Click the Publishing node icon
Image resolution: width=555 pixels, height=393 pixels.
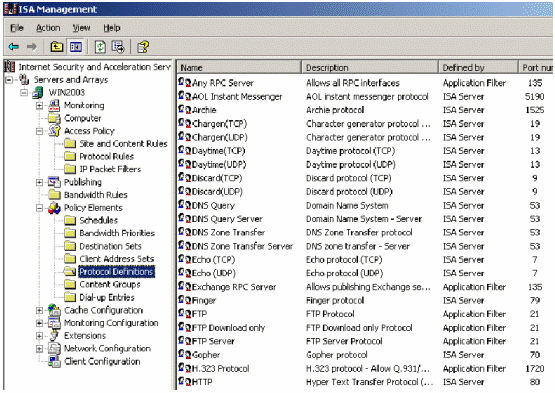54,182
